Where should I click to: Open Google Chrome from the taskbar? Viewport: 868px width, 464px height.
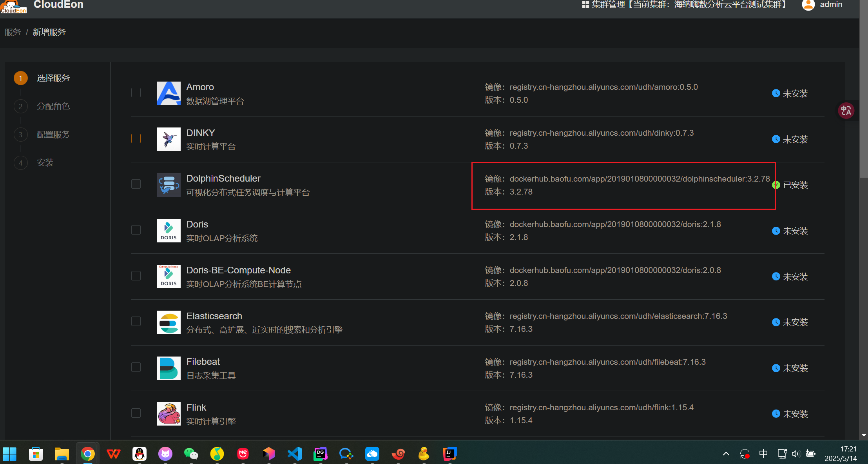pos(88,454)
